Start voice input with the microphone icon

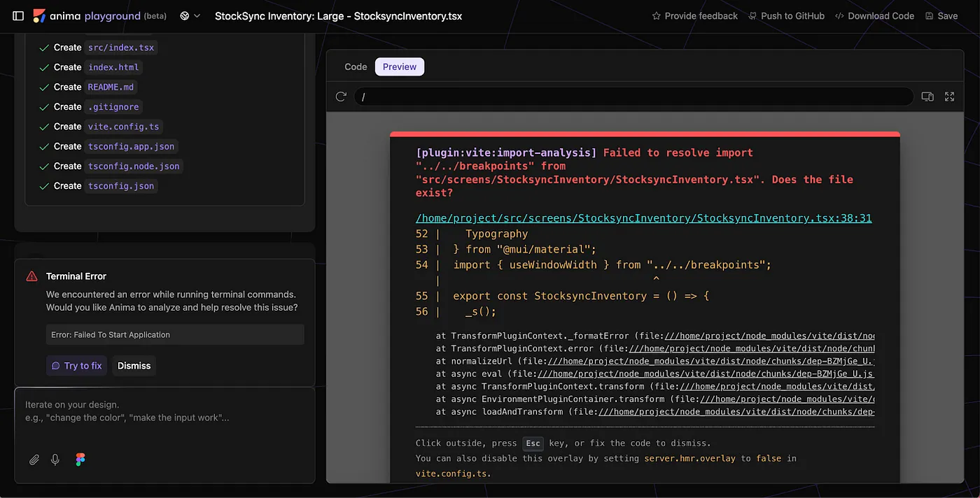55,460
